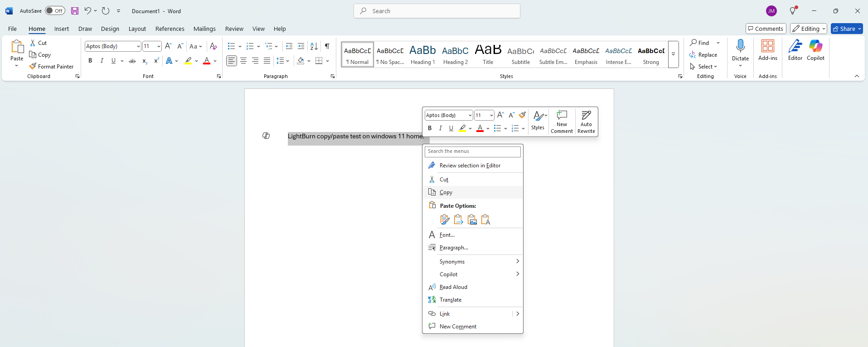Click Clear All Formatting icon in ribbon
Viewport: 868px width, 347px height.
213,46
